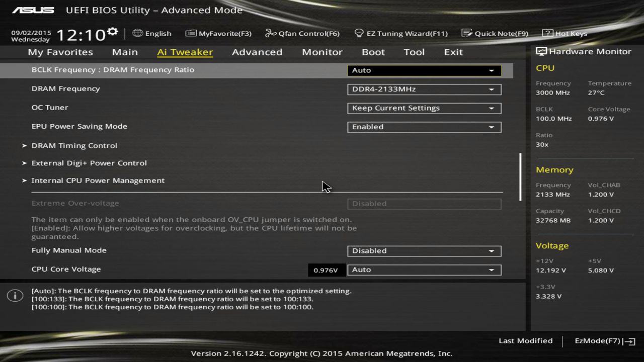Select Fully Manual Mode label
644x362 pixels.
click(x=69, y=250)
